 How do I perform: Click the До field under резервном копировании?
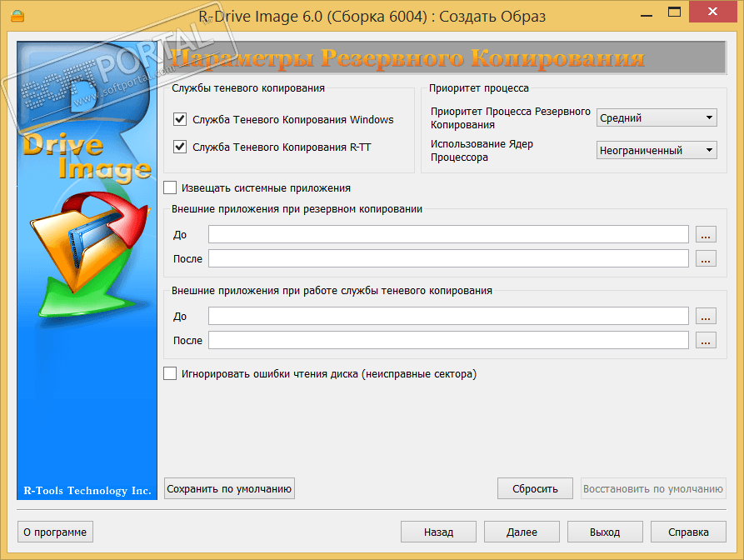click(x=448, y=234)
